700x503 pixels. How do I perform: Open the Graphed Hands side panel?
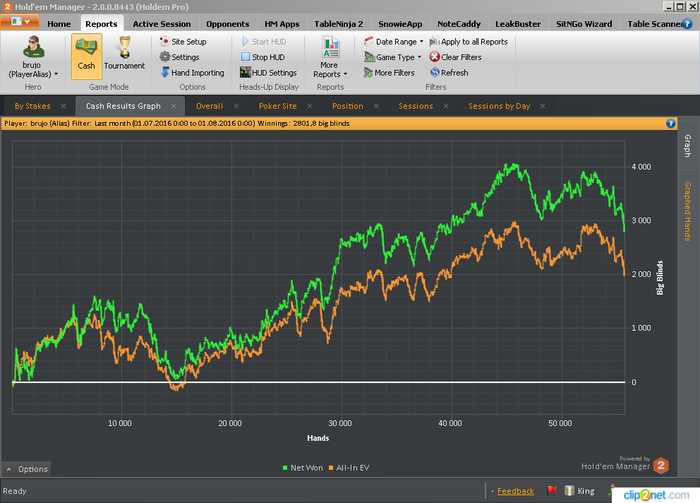click(x=688, y=212)
